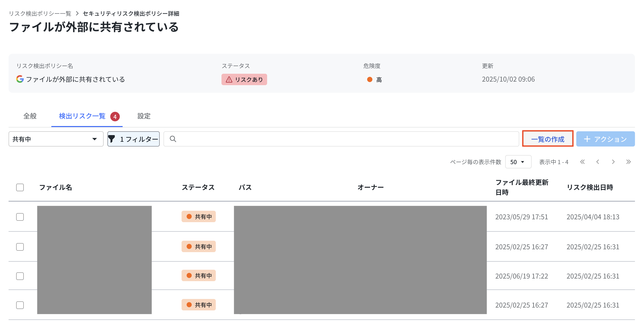Switch to the 全般 tab
Viewport: 644px width, 333px height.
(30, 116)
